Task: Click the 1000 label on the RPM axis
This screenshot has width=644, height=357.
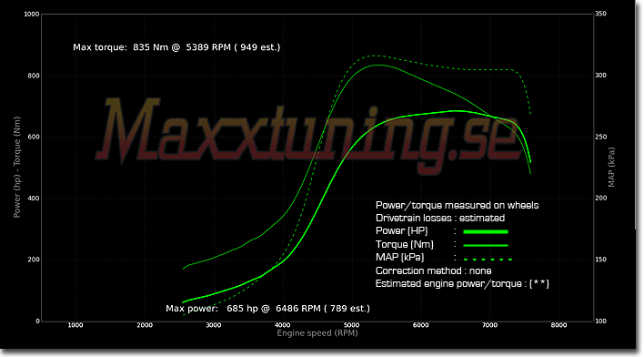Action: coord(75,325)
